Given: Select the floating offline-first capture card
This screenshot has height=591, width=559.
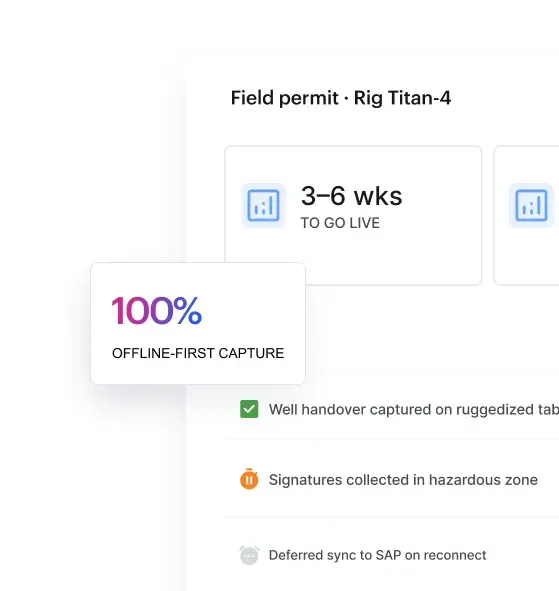Looking at the screenshot, I should point(198,323).
